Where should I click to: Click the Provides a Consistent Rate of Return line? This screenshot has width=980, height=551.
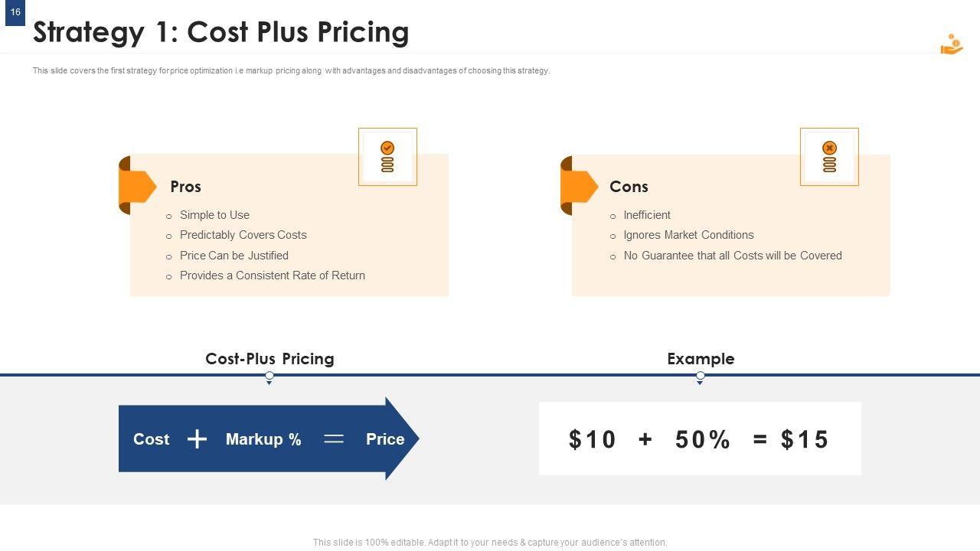(x=272, y=275)
